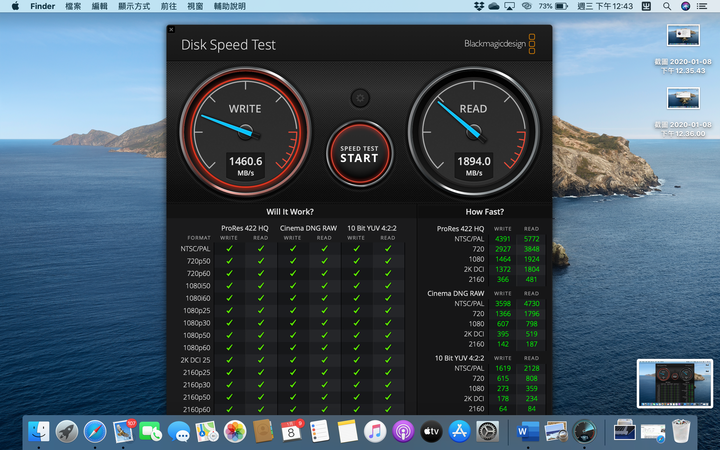
Task: Open the Trash
Action: coord(681,431)
